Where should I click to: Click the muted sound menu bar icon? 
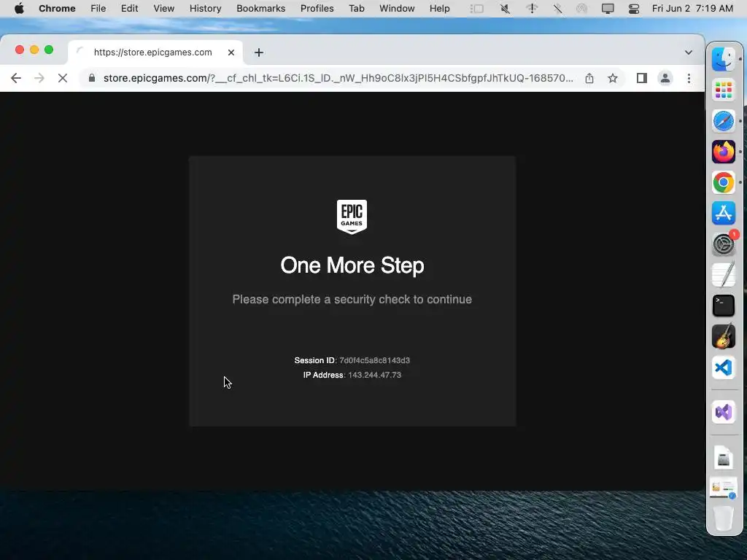[505, 9]
